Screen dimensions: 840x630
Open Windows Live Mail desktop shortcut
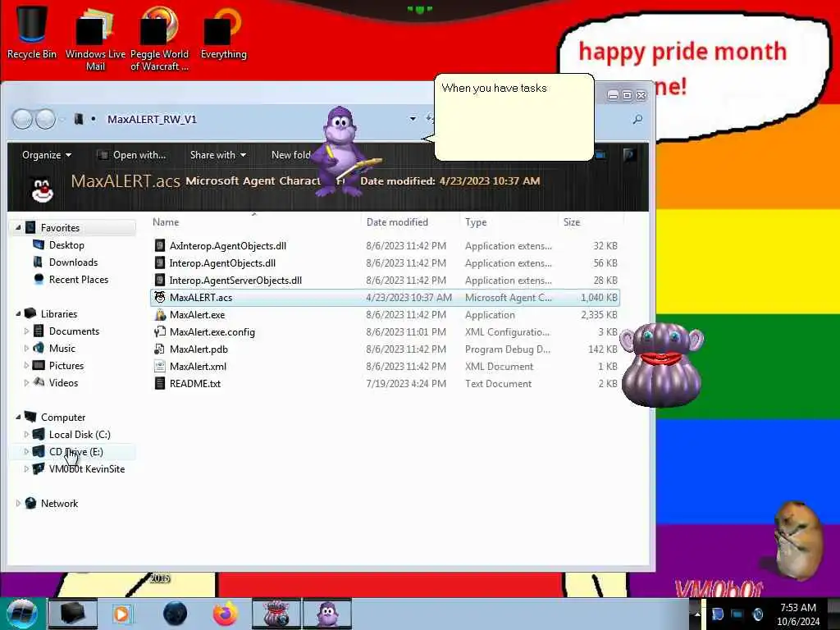(95, 38)
